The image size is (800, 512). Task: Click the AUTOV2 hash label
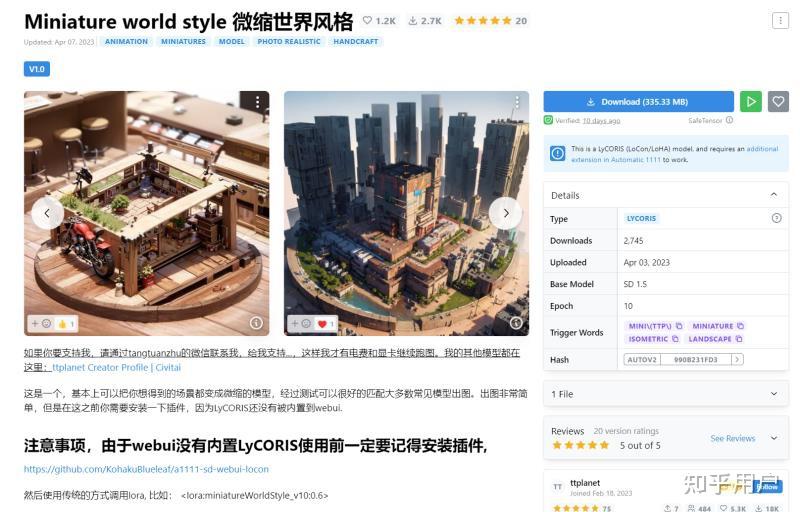pyautogui.click(x=642, y=360)
